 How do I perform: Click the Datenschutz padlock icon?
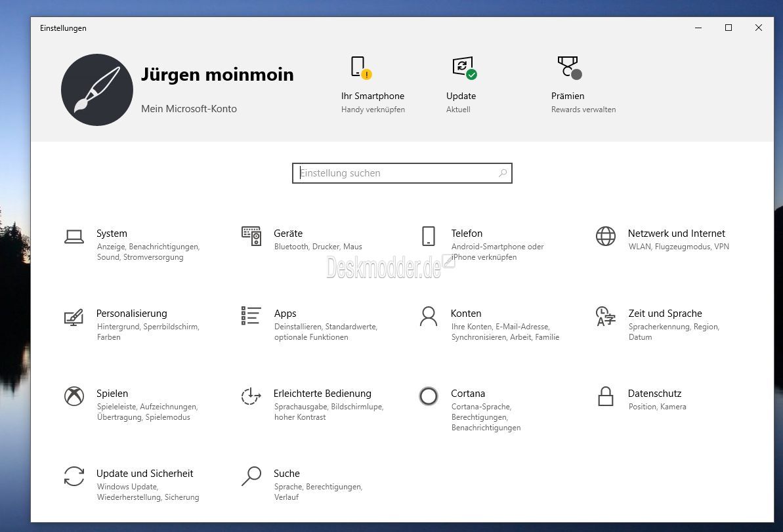pyautogui.click(x=606, y=396)
